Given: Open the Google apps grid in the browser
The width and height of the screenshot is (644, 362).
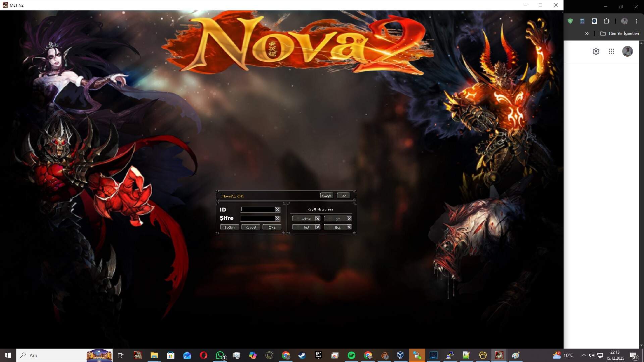Looking at the screenshot, I should (611, 51).
